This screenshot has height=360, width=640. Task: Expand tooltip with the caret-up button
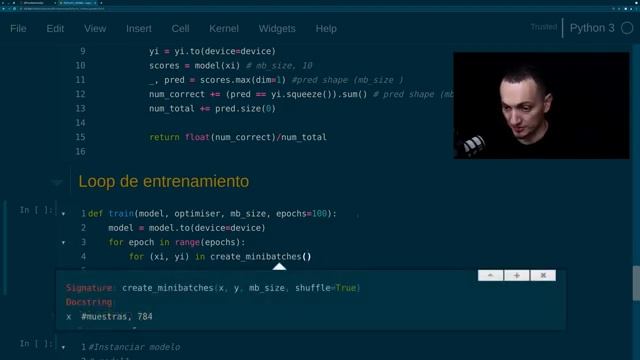tap(490, 276)
